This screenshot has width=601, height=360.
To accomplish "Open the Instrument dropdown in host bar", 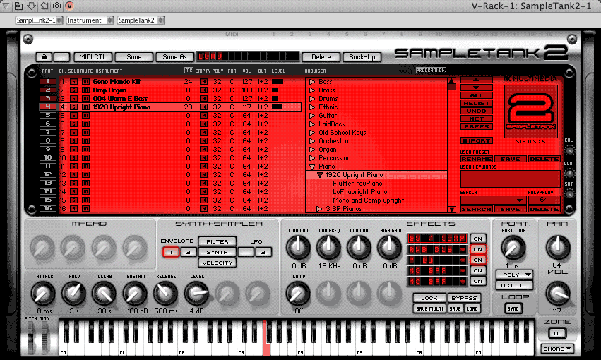I will [x=90, y=20].
